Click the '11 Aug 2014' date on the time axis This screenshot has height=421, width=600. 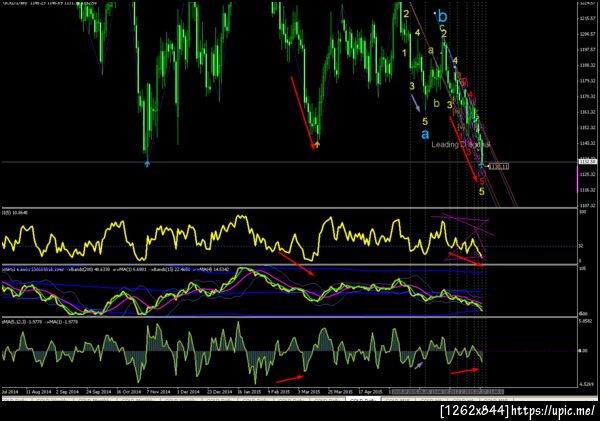[x=39, y=392]
